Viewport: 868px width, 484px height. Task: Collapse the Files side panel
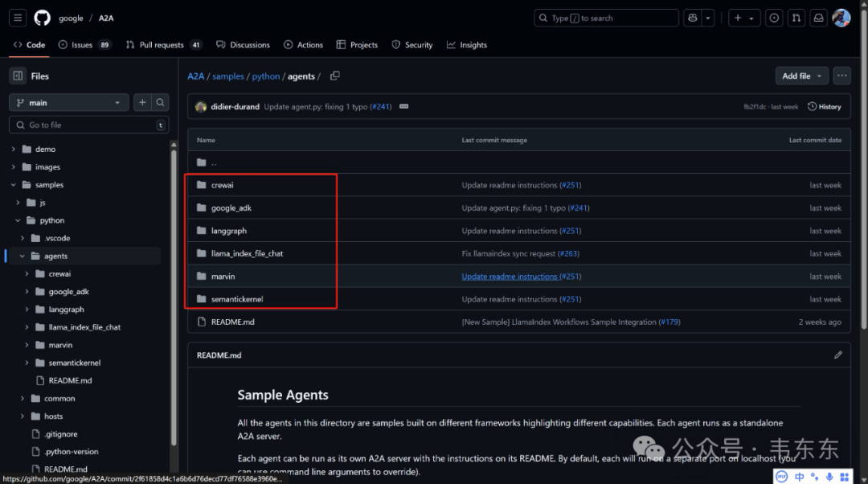point(18,76)
